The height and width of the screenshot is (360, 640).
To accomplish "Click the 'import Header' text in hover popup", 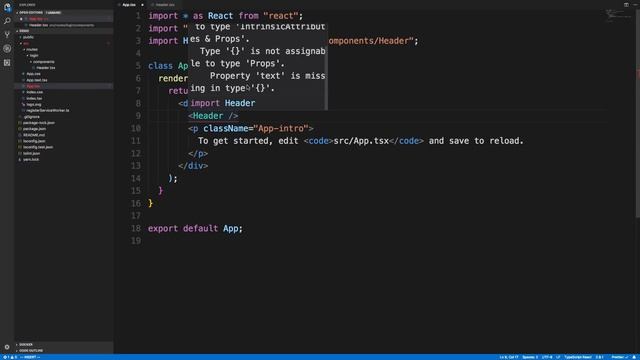I will click(223, 103).
